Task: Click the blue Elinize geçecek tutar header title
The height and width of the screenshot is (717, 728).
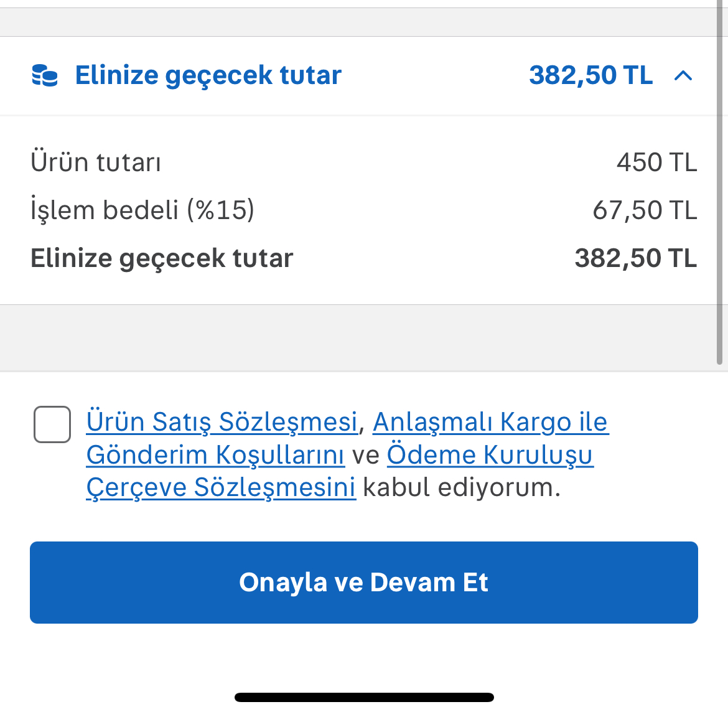Action: coord(208,75)
